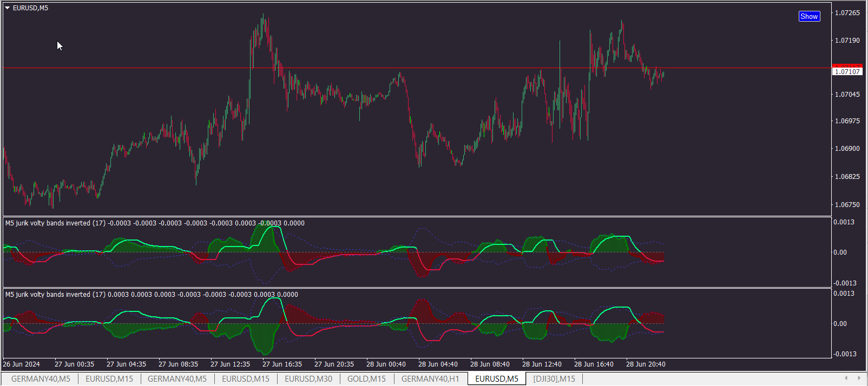Viewport: 868px width, 386px height.
Task: Open the GOLD,M15 chart tab
Action: coord(366,379)
